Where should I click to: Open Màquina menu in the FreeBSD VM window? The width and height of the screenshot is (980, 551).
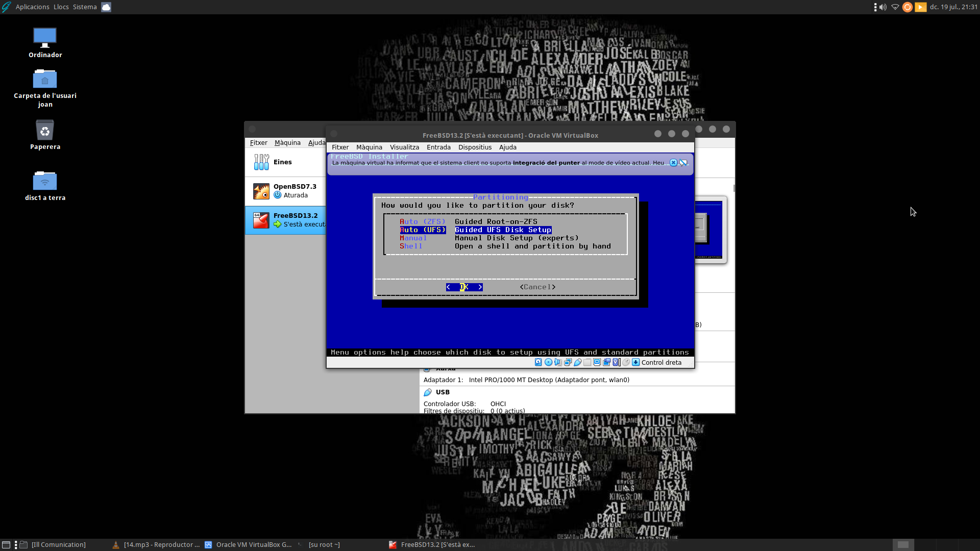(369, 147)
